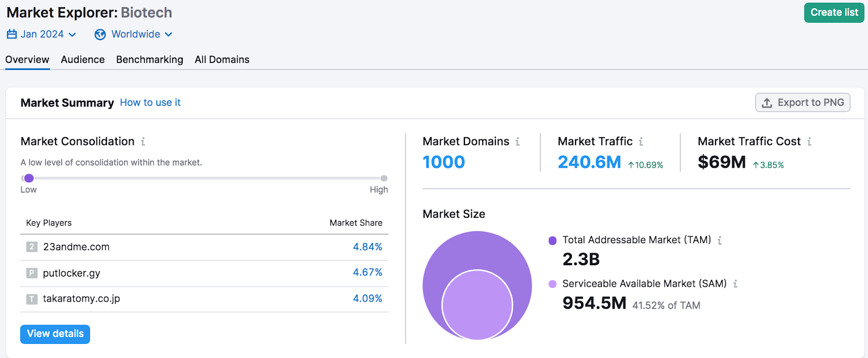The height and width of the screenshot is (358, 868).
Task: Switch to the Audience tab
Action: pyautogui.click(x=82, y=60)
